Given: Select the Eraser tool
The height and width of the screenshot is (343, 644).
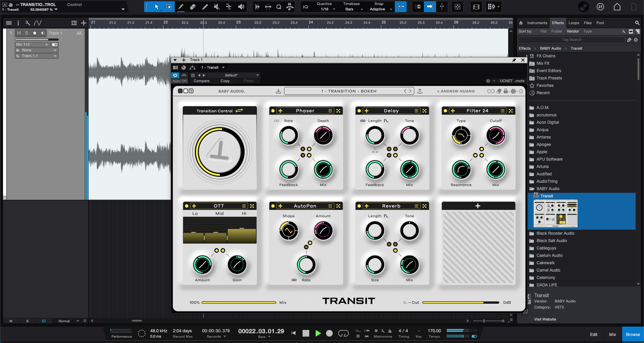Looking at the screenshot, I should pos(193,7).
